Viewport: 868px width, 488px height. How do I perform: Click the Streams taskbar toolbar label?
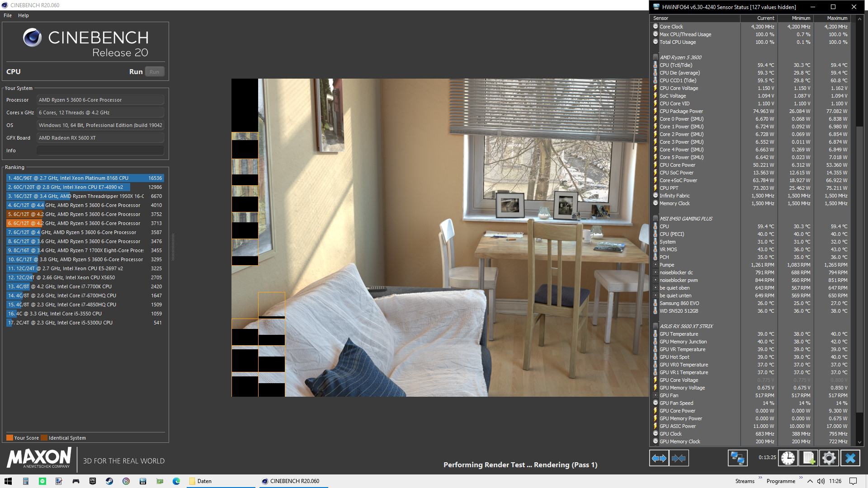[x=745, y=481]
